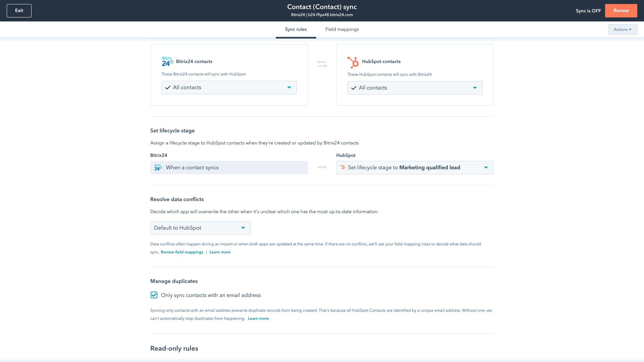Open the Bitrix24 'All contacts' dropdown
The width and height of the screenshot is (644, 362).
pos(289,87)
